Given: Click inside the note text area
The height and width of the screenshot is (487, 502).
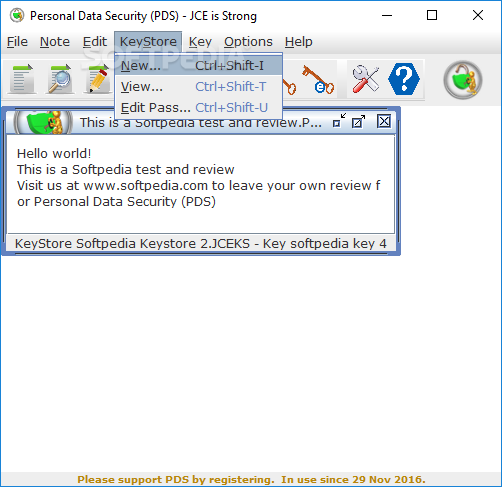Looking at the screenshot, I should tap(200, 184).
